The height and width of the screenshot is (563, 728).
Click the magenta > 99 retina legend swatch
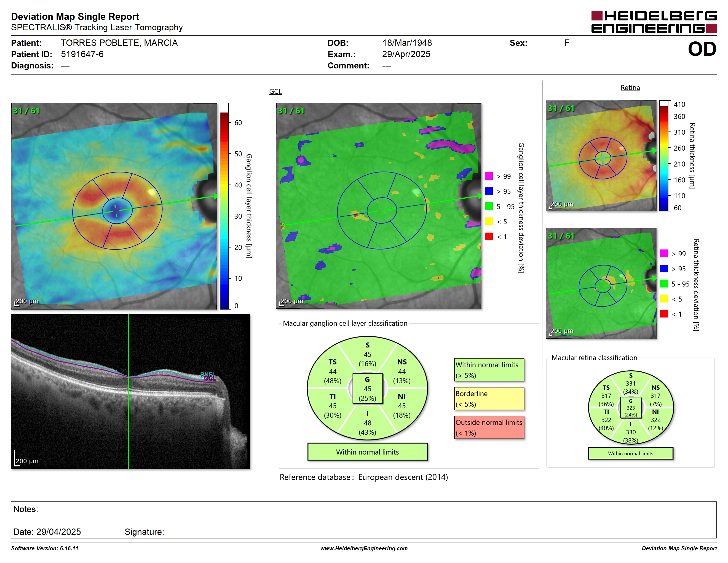[664, 253]
